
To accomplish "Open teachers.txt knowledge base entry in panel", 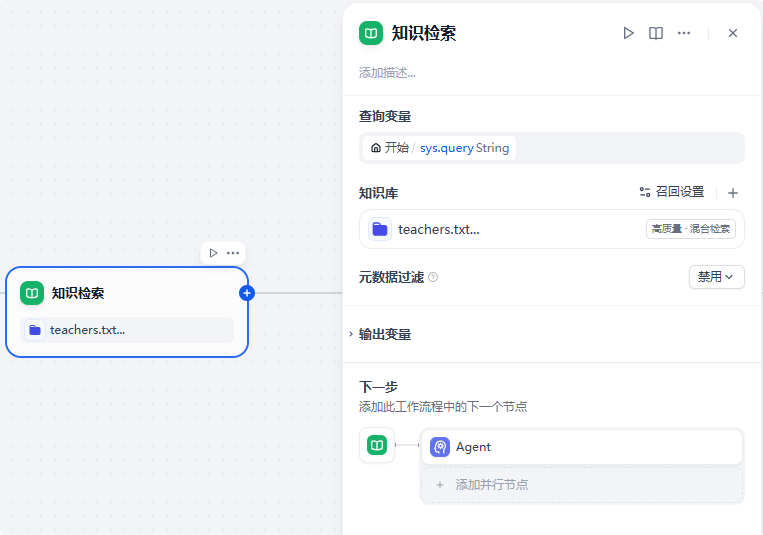I will click(x=438, y=229).
